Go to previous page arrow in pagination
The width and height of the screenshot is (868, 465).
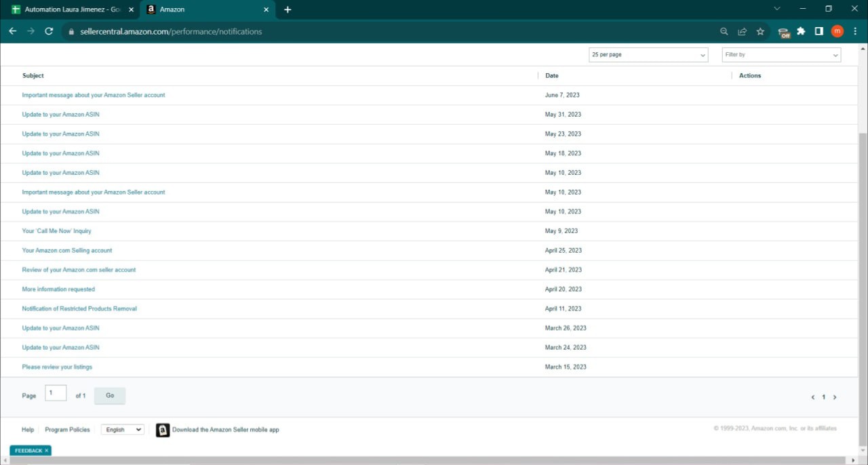point(812,397)
